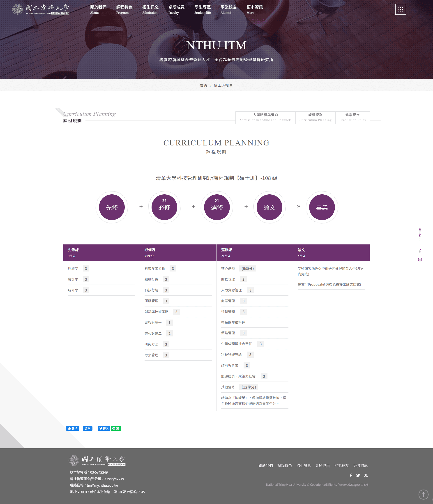
Task: Click footer link 課程特色
Action: tap(285, 466)
